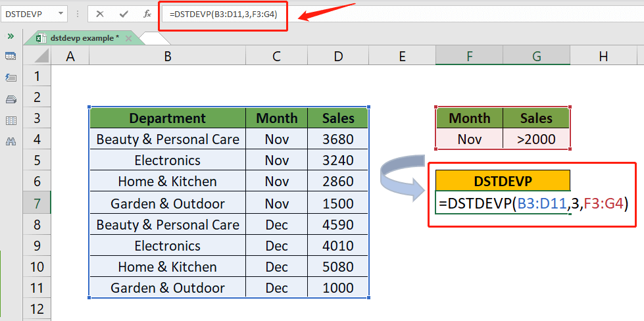Close the dstdevp example workbook tab
Screen dimensions: 644x321
pyautogui.click(x=129, y=39)
